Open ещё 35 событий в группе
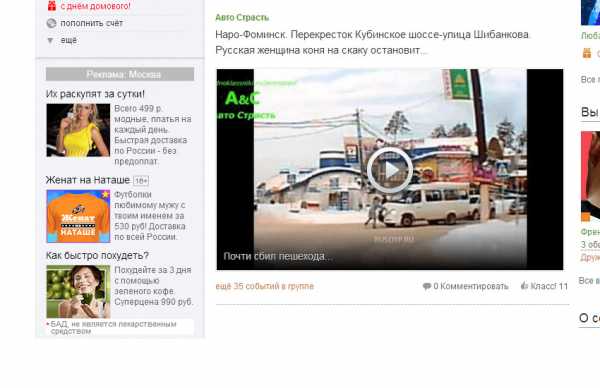This screenshot has height=388, width=600. (x=264, y=286)
